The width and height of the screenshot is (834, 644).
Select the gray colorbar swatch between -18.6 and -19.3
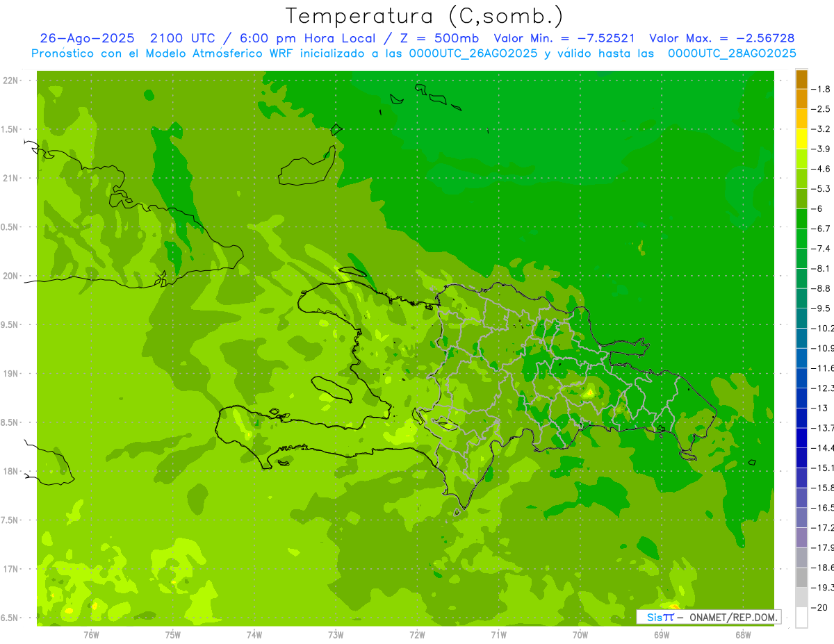point(801,578)
